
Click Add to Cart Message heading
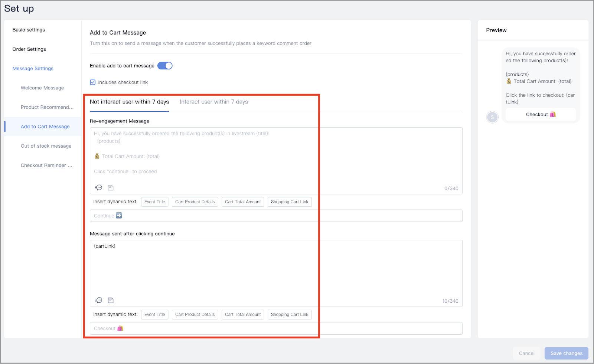point(118,33)
